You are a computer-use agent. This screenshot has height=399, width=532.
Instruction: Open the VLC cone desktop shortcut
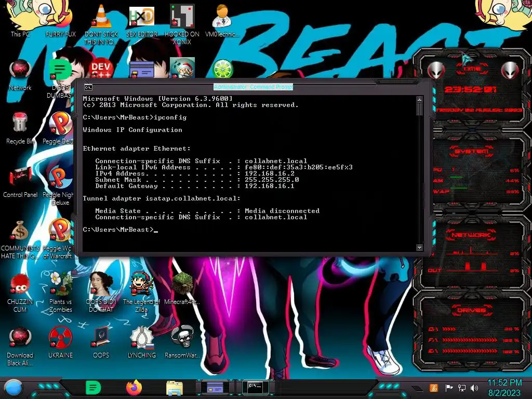click(101, 24)
